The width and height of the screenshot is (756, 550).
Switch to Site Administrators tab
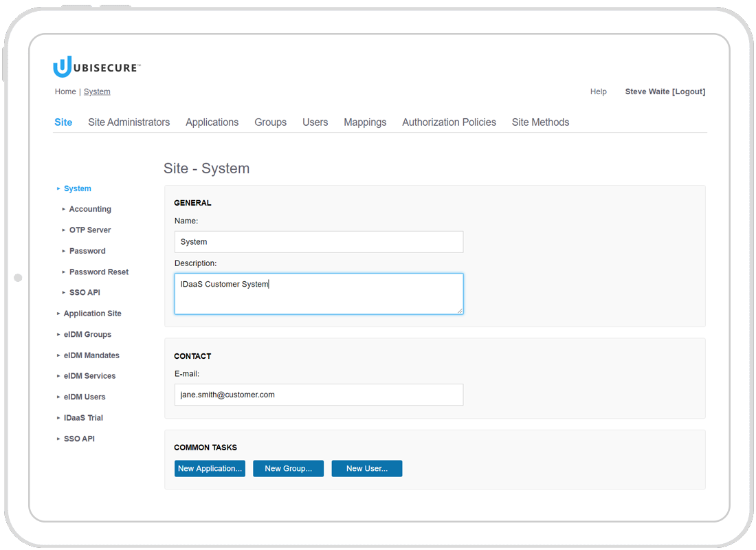129,122
